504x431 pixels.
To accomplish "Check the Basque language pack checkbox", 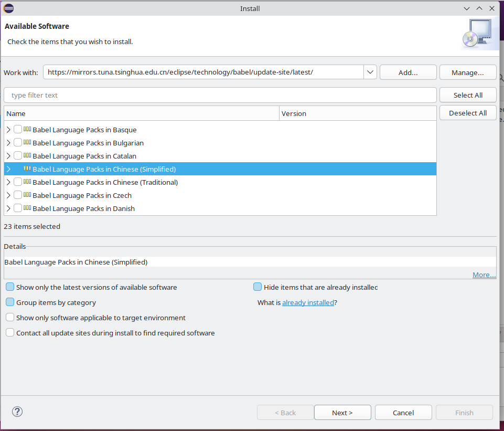I will tap(18, 129).
